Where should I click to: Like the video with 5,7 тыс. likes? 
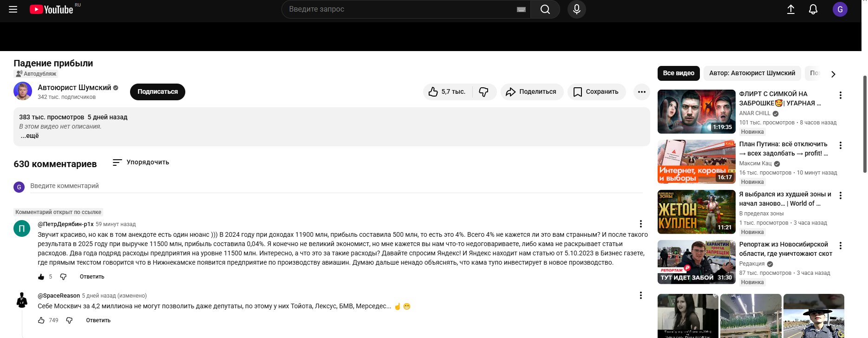point(447,92)
